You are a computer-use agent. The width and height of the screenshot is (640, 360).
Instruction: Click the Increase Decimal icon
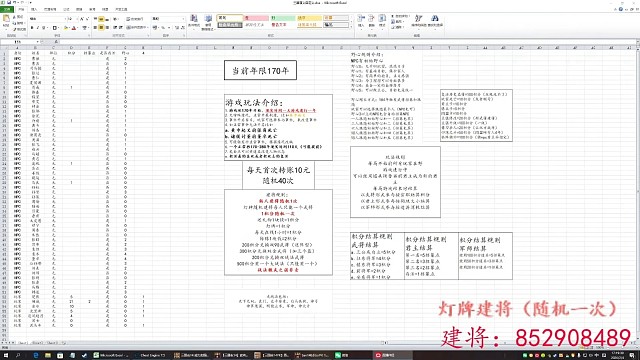click(x=177, y=28)
